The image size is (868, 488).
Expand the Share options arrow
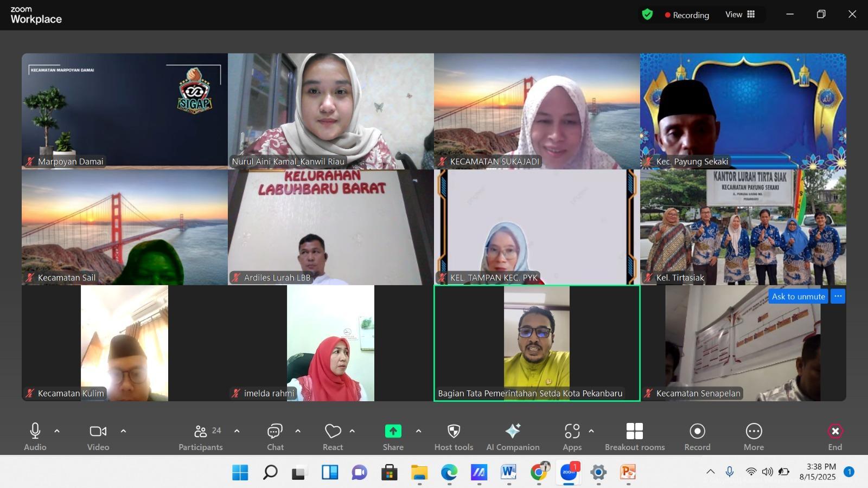(418, 432)
